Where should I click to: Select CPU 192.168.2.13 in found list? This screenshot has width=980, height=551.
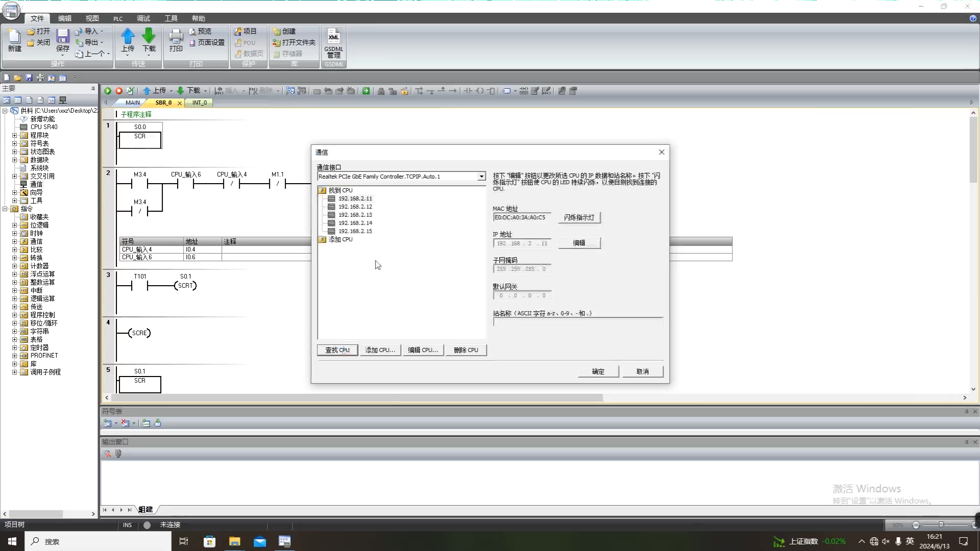355,215
